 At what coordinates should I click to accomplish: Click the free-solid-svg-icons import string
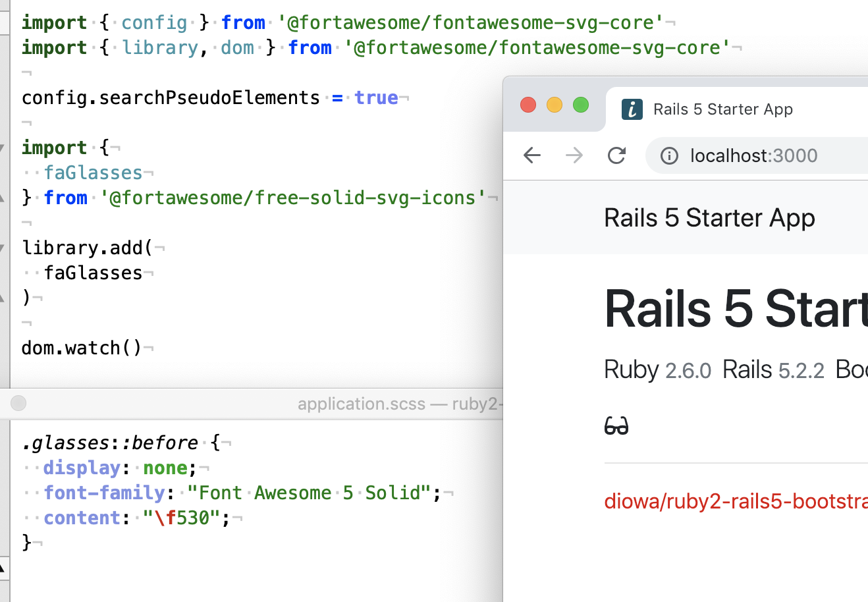coord(293,198)
